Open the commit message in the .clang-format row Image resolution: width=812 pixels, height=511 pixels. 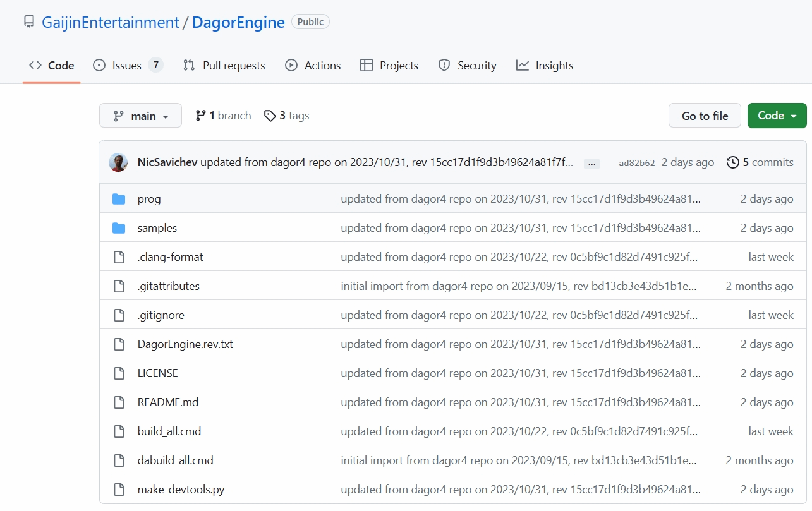(x=519, y=257)
